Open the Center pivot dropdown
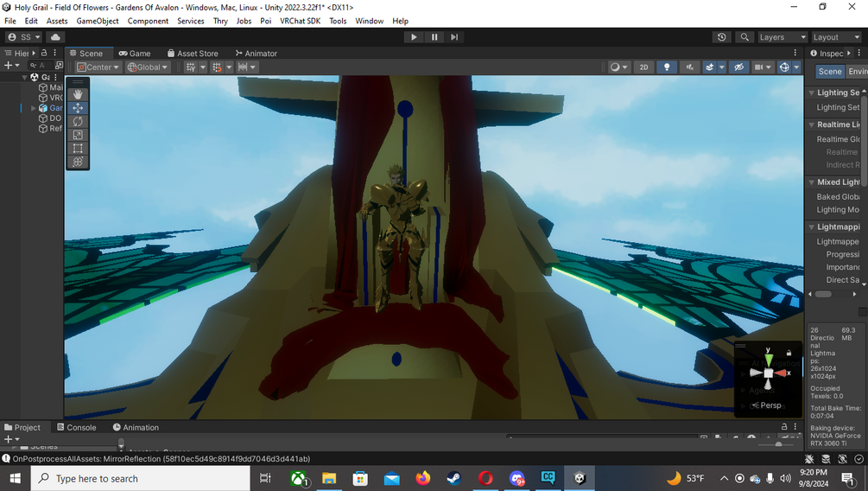This screenshot has width=868, height=491. click(x=98, y=67)
